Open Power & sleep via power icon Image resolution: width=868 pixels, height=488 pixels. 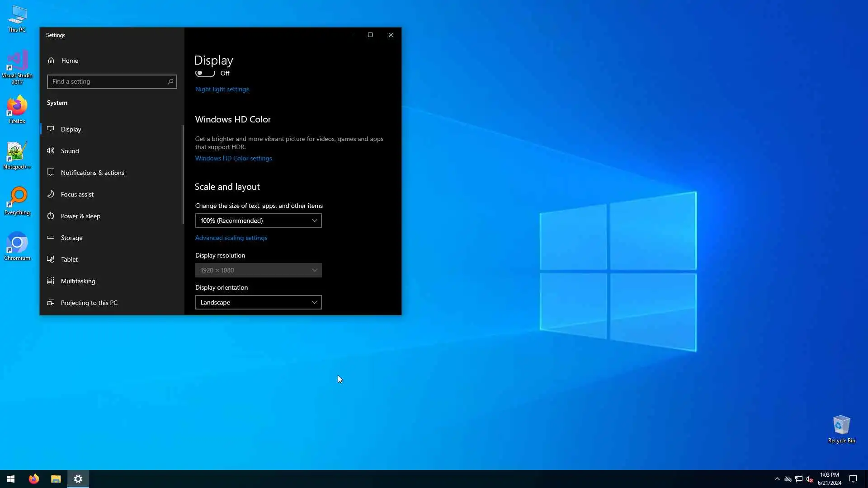click(x=51, y=216)
